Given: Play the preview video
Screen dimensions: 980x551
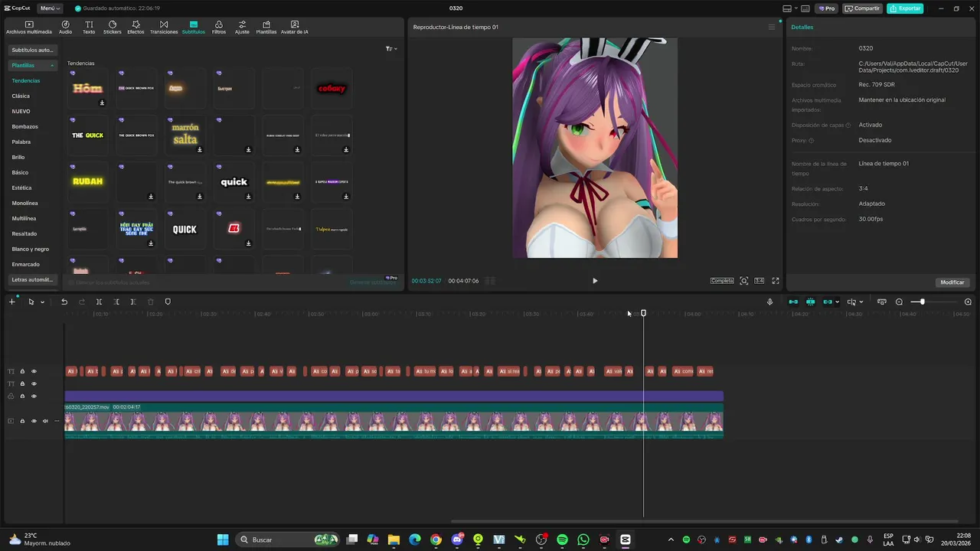Looking at the screenshot, I should click(595, 281).
